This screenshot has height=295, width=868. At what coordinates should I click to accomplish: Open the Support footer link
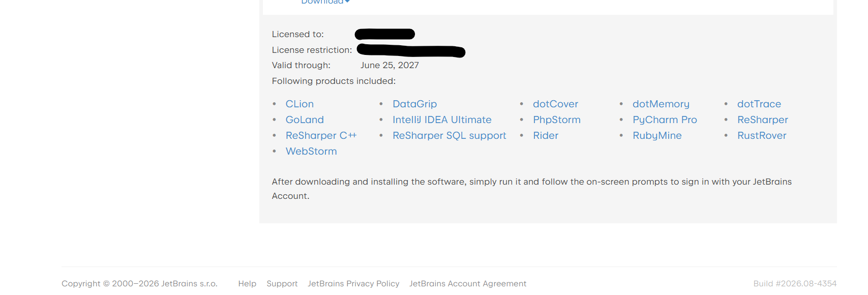pyautogui.click(x=282, y=283)
